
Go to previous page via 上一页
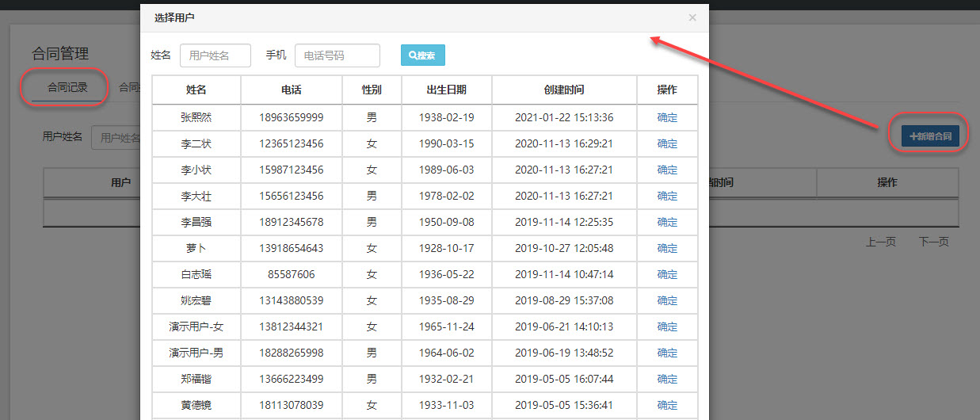[880, 242]
